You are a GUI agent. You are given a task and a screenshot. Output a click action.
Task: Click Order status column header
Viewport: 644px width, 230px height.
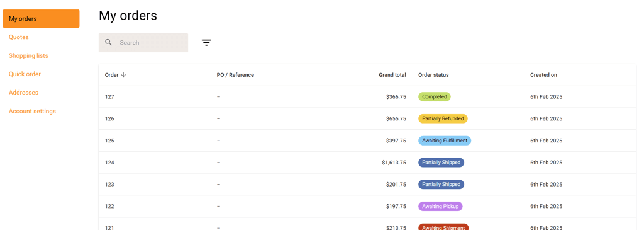click(433, 75)
